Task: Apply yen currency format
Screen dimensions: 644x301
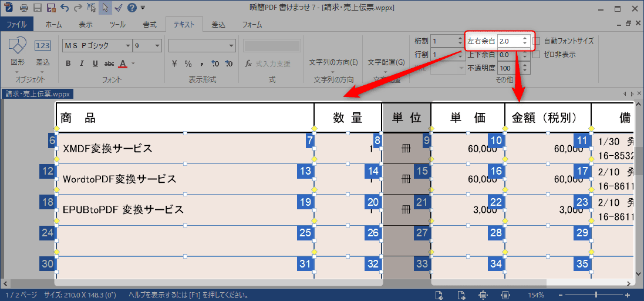Action: pos(175,63)
